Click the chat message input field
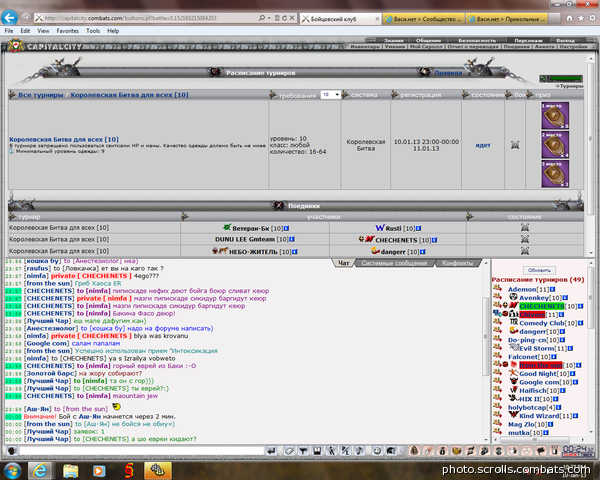Image resolution: width=600 pixels, height=480 pixels. 142,451
